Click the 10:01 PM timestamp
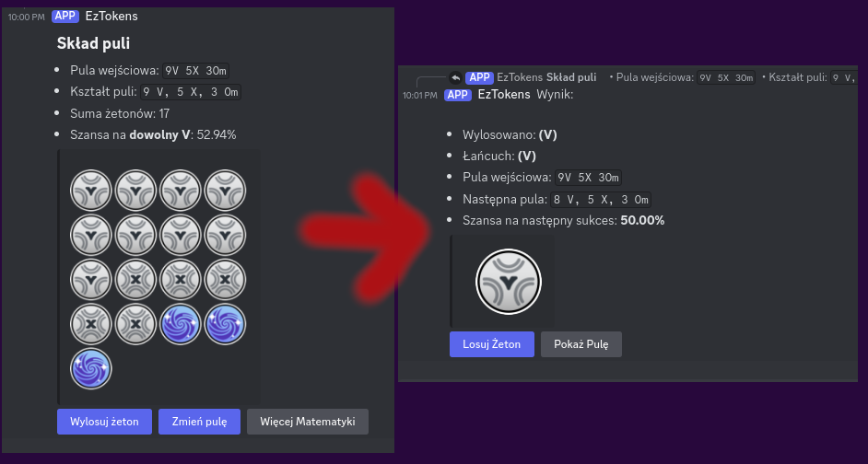 420,95
